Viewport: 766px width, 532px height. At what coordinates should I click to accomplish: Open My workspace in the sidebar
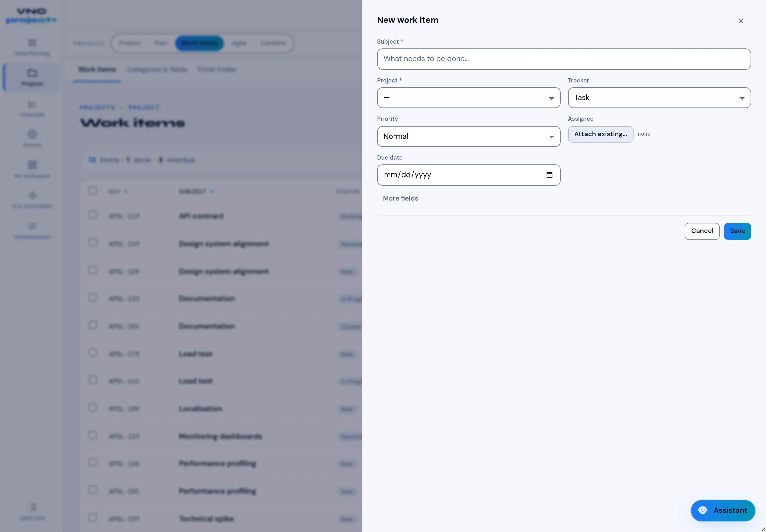click(32, 169)
